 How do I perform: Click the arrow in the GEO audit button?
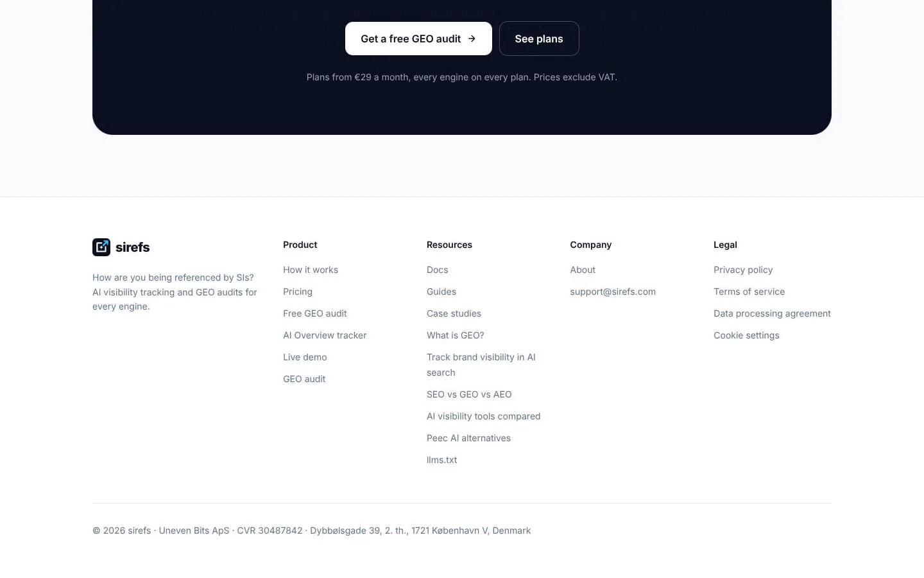[x=472, y=39]
